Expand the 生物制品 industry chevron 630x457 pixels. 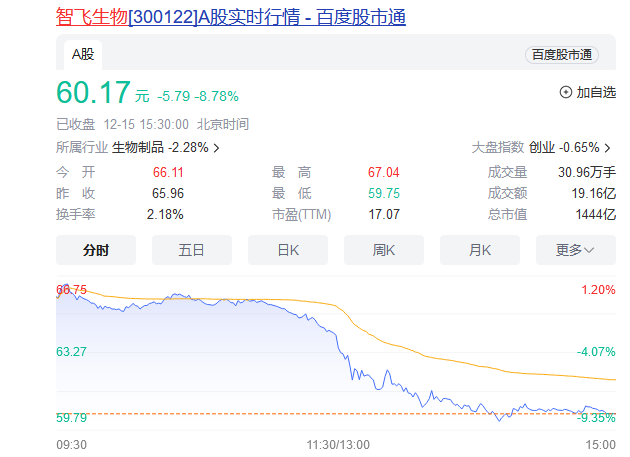click(x=217, y=148)
